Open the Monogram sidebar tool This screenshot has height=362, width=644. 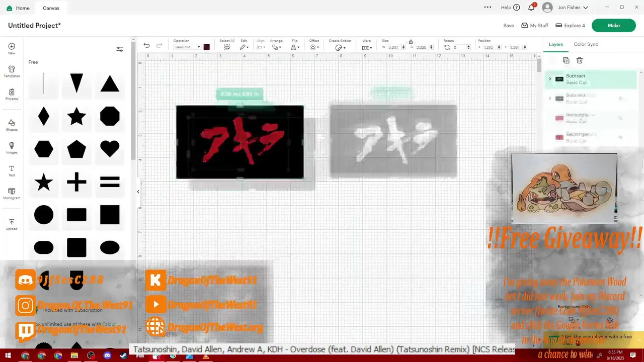[12, 194]
